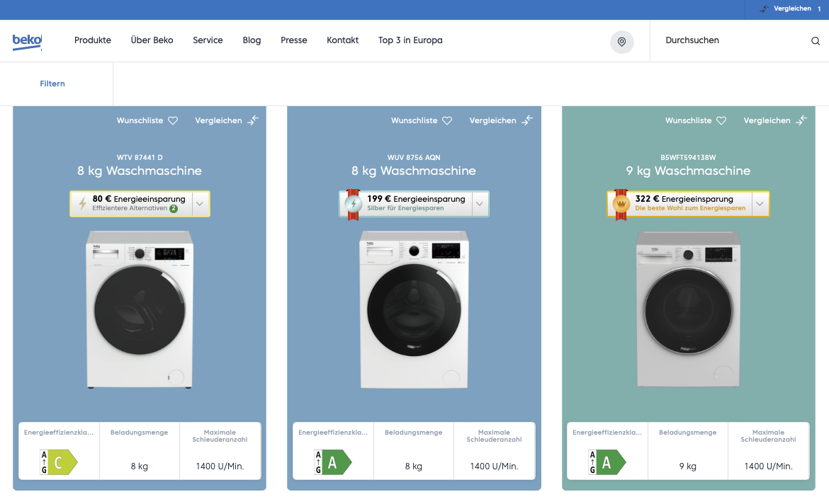Click Vergleichen label on WTV 87441 D card
This screenshot has height=504, width=829.
(x=218, y=120)
